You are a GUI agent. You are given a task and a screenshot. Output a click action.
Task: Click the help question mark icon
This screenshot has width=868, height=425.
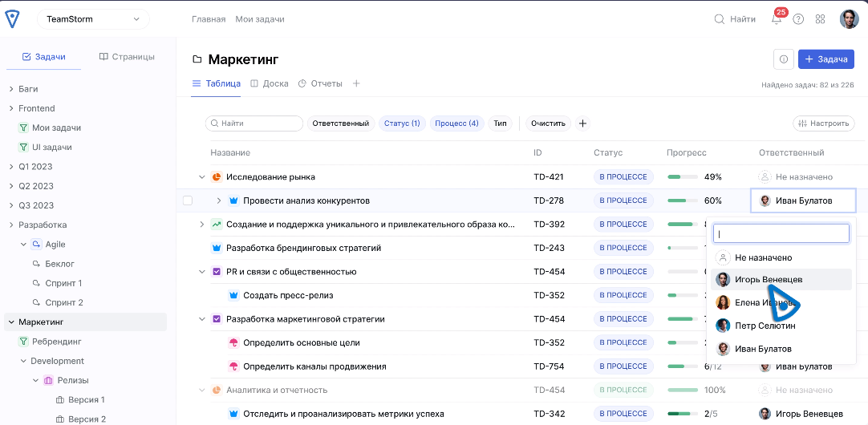[798, 19]
